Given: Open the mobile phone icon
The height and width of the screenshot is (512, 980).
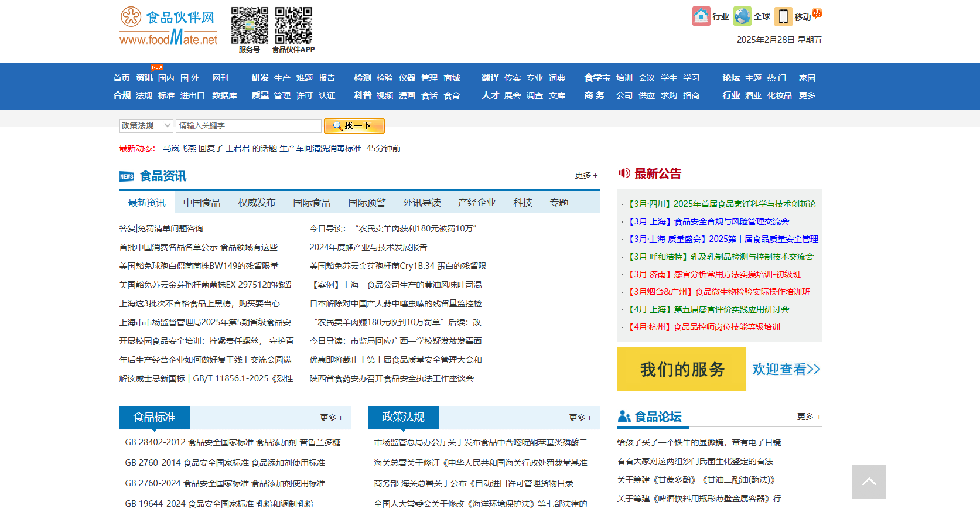Looking at the screenshot, I should click(x=783, y=16).
